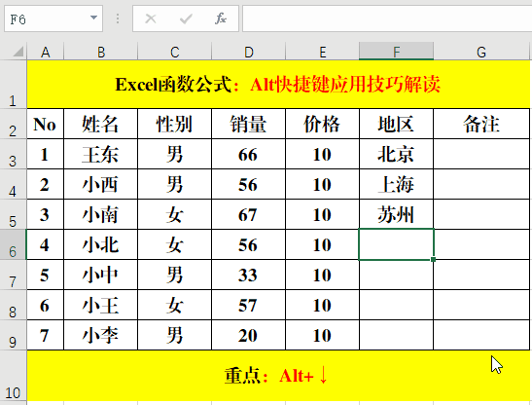532x405 pixels.
Task: Select row 3 header
Action: tap(13, 154)
